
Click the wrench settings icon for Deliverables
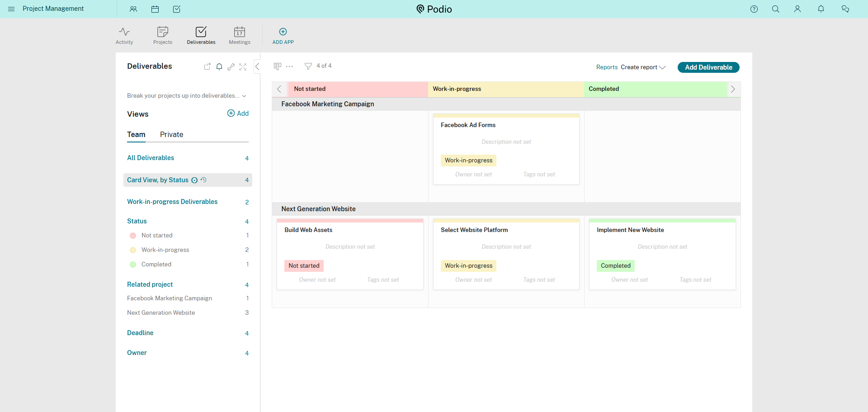pos(231,67)
